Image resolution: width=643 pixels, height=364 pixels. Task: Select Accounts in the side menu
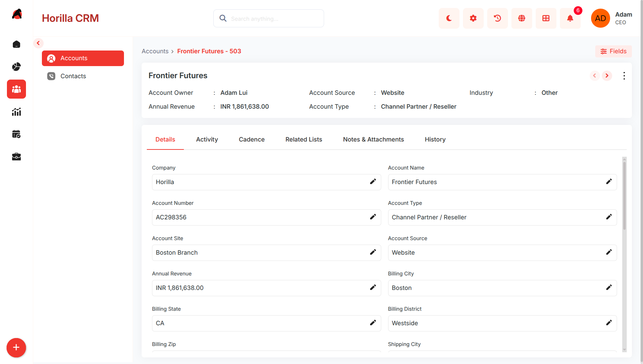[x=83, y=58]
